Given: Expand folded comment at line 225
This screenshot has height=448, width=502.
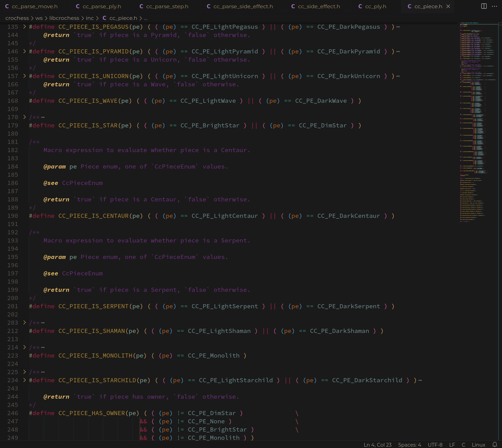Looking at the screenshot, I should pyautogui.click(x=24, y=372).
